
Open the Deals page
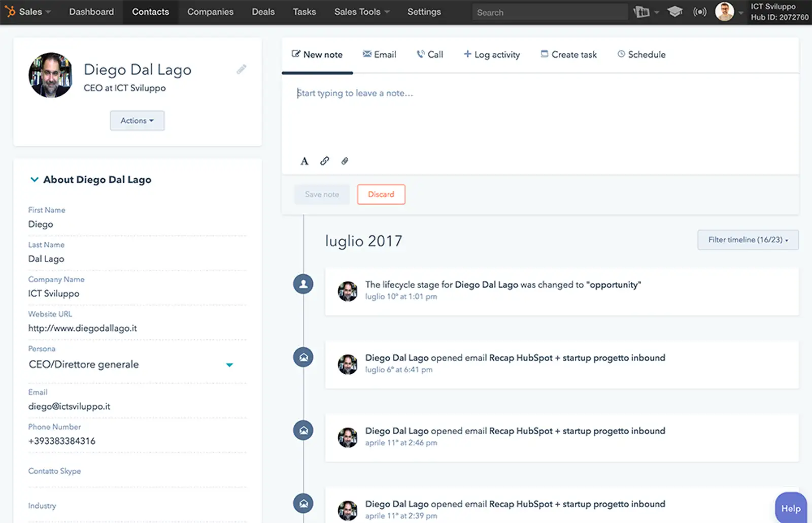click(263, 12)
